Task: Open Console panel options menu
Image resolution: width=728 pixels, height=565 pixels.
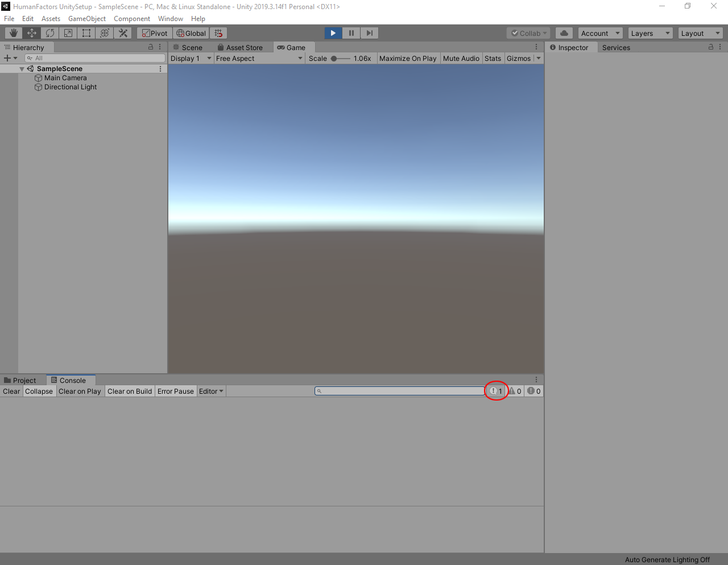Action: coord(536,380)
